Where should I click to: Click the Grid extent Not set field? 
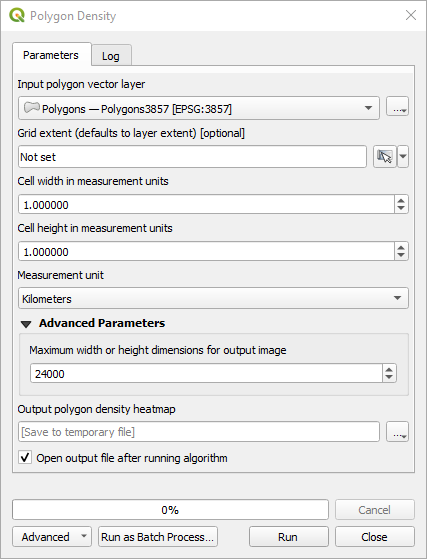point(192,157)
